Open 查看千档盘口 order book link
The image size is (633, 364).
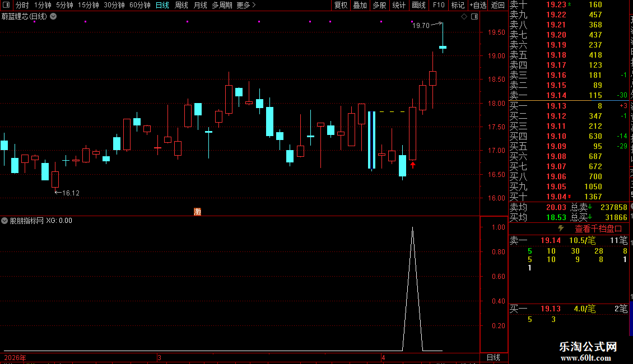(598, 229)
